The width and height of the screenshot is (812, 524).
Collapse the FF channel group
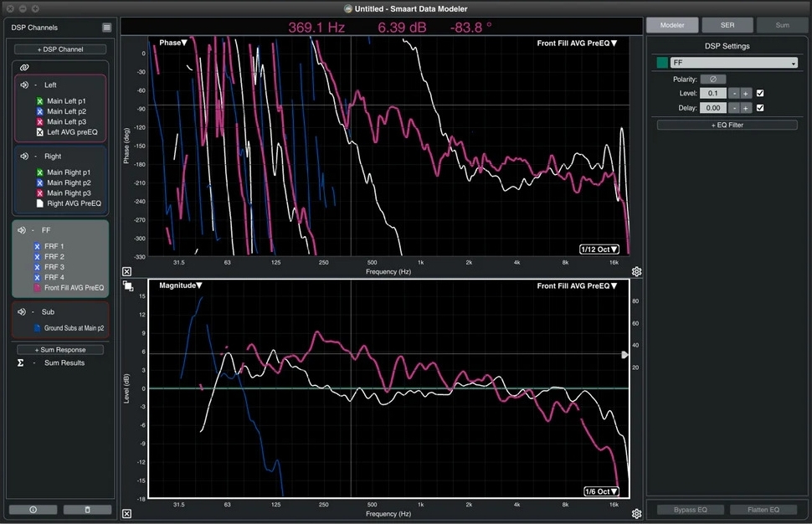33,230
